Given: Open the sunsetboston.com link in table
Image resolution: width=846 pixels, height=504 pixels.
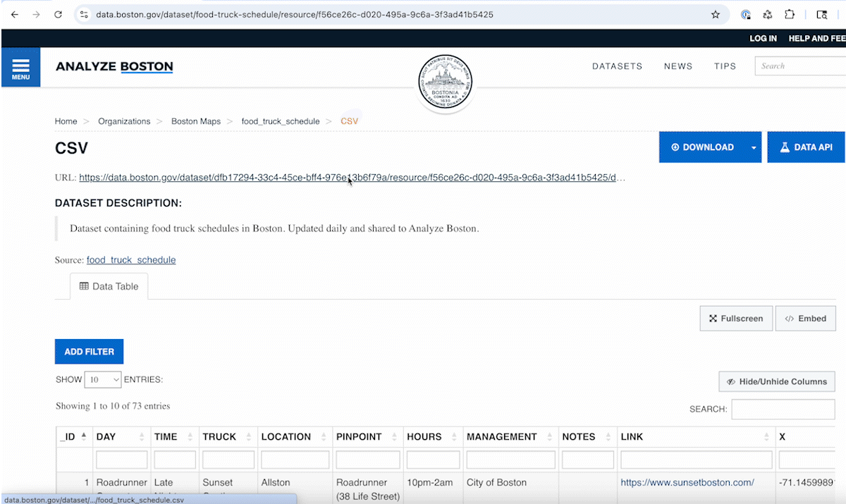Looking at the screenshot, I should [x=687, y=483].
